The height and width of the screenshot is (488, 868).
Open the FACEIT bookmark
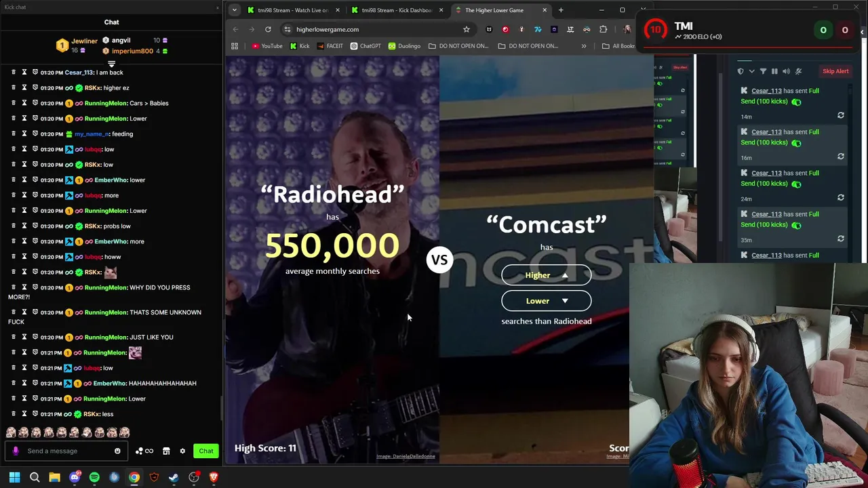330,46
